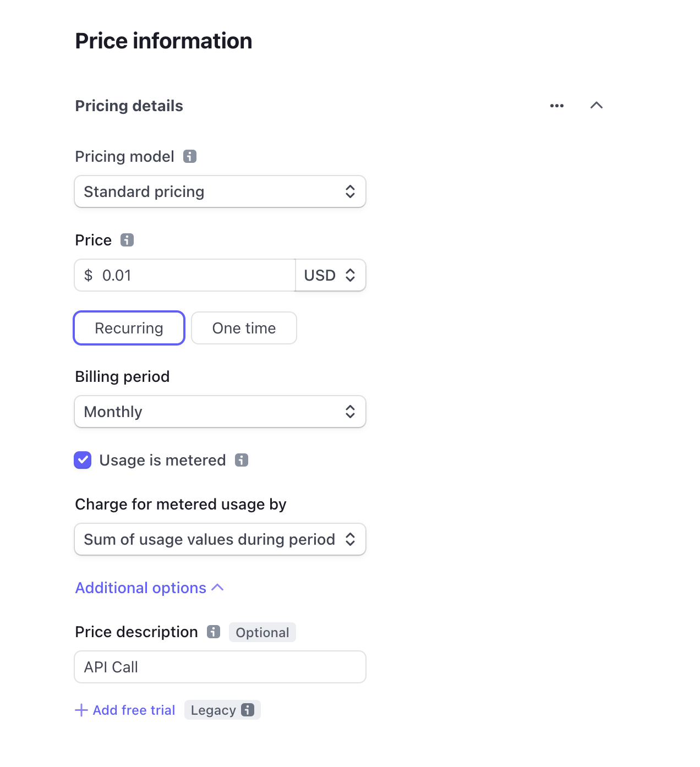Click inside the price amount field showing 0.01

coord(184,275)
